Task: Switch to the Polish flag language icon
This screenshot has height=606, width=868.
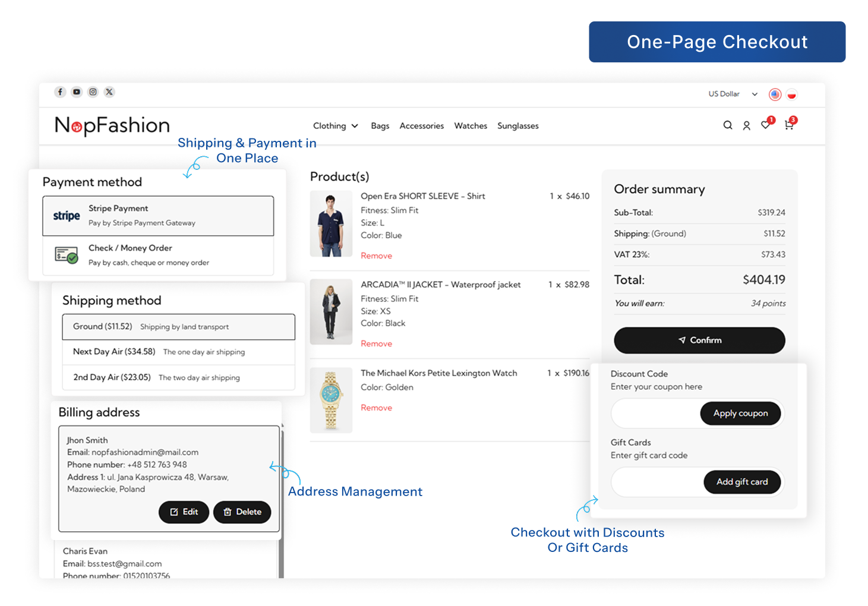Action: [791, 94]
